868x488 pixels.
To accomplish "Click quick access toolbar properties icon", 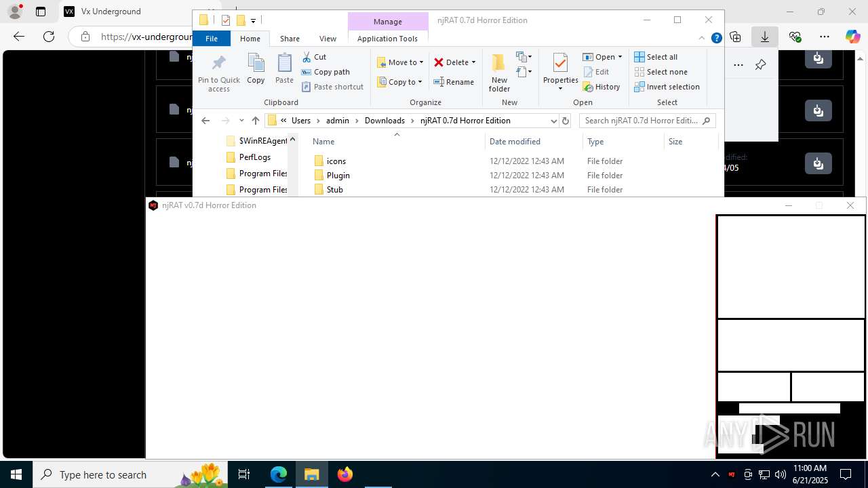I will (226, 20).
